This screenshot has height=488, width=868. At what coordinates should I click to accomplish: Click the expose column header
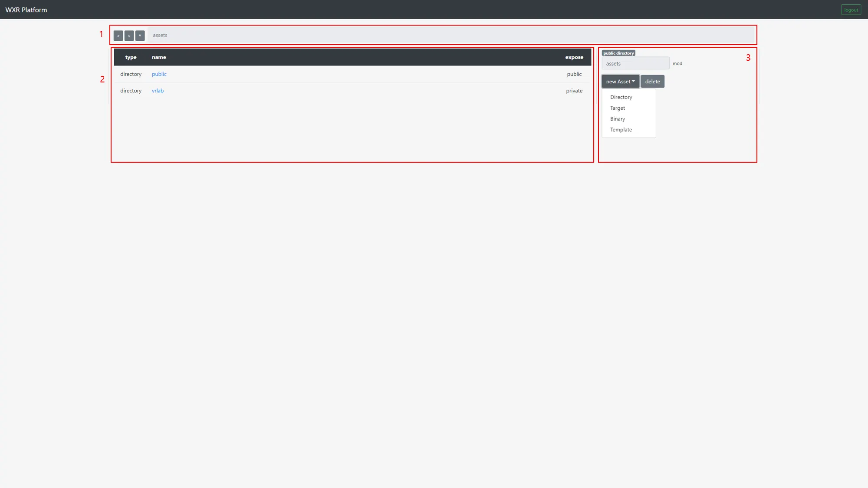point(574,57)
